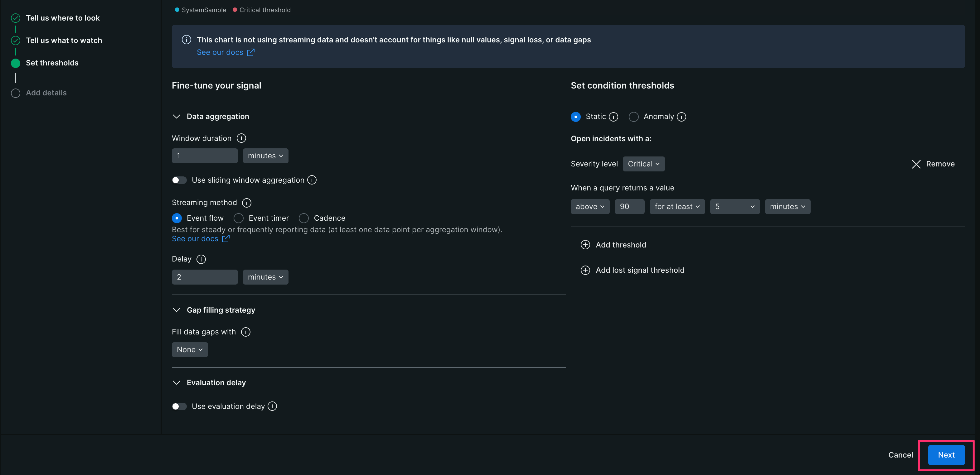Click the Next button

click(945, 455)
